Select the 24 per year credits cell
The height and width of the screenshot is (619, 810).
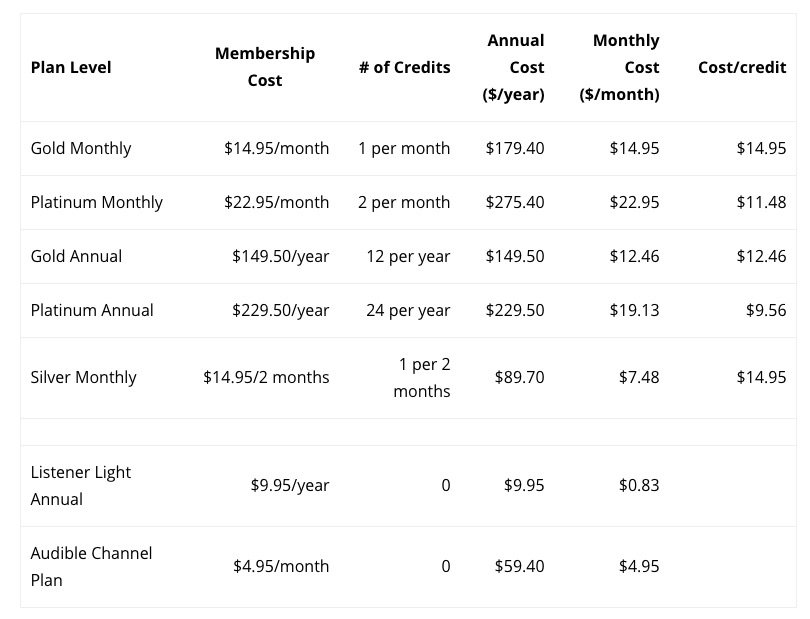(408, 310)
